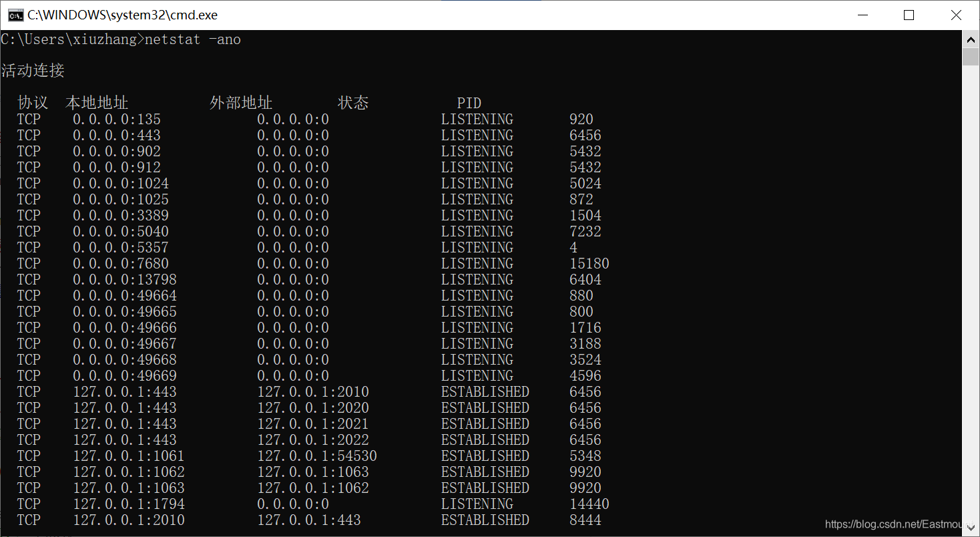The height and width of the screenshot is (537, 980).
Task: Select local address 127.0.0.1:1061
Action: coord(129,456)
